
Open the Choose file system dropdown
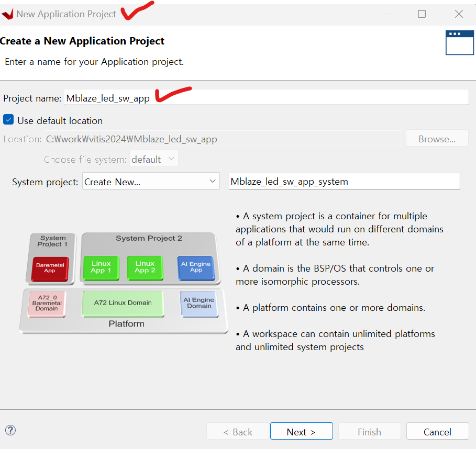(153, 159)
